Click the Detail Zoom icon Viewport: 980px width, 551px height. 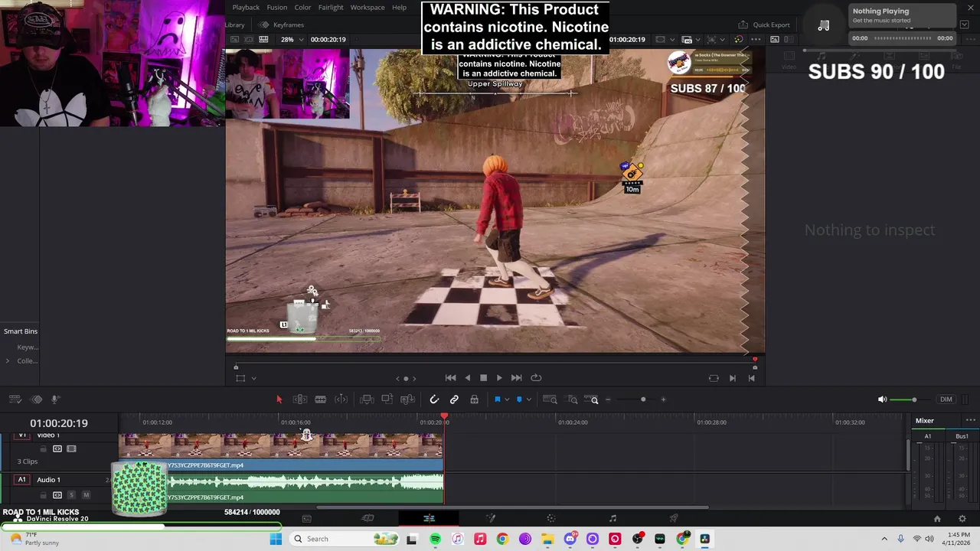pos(572,399)
